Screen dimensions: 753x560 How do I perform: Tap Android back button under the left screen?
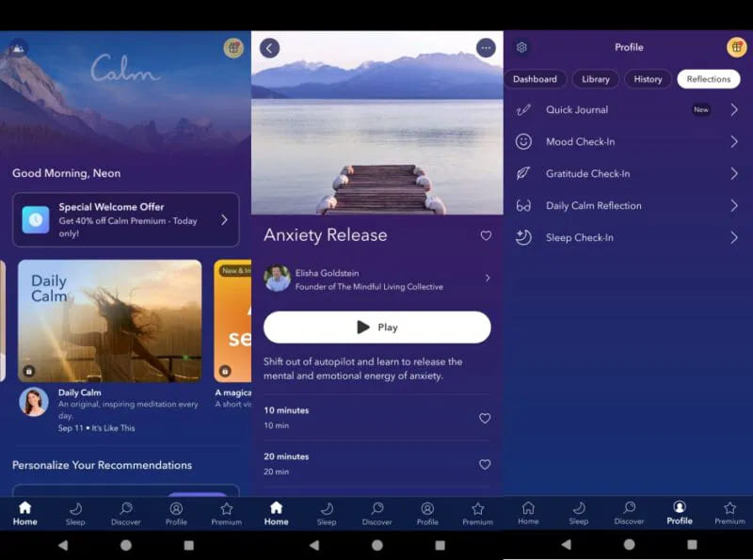(63, 545)
